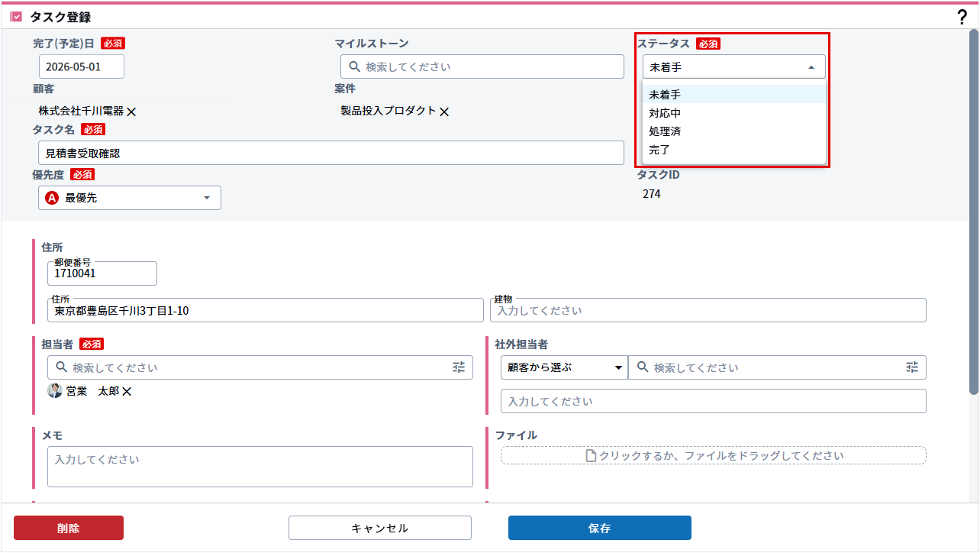Focus the マイルストーン search field
980x553 pixels.
488,66
